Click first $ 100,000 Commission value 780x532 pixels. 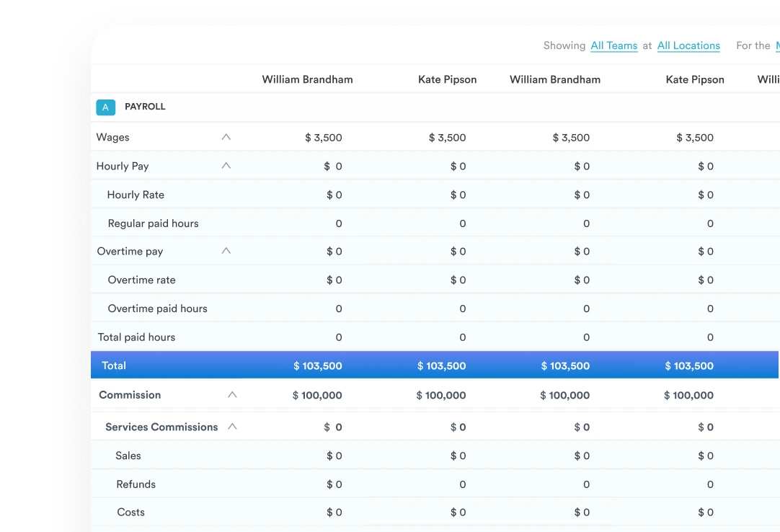pos(317,395)
